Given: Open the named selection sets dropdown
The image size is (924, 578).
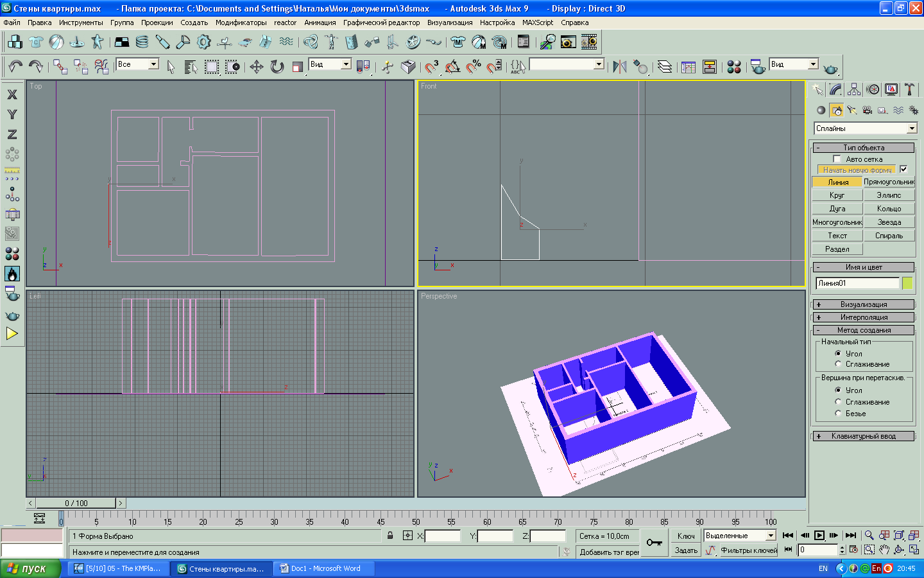Looking at the screenshot, I should pos(599,64).
